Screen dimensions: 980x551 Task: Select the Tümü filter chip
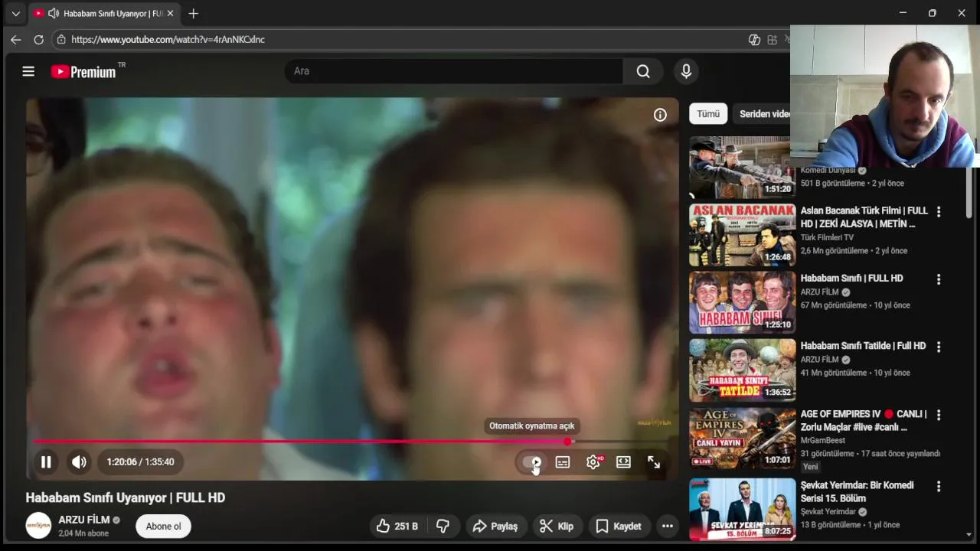708,114
